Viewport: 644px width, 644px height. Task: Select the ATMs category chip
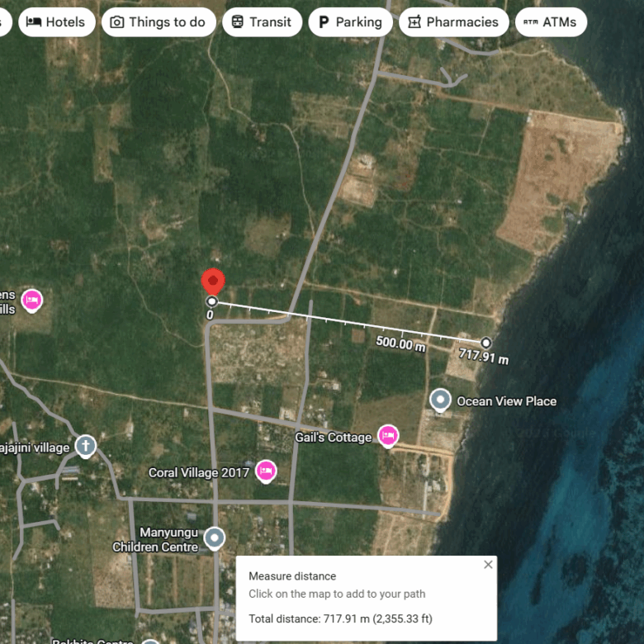[551, 21]
